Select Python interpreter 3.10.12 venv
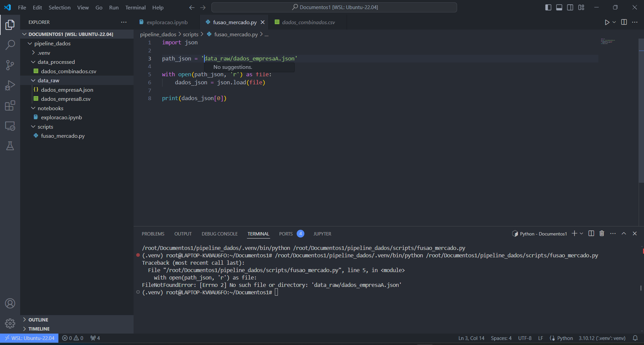 pyautogui.click(x=602, y=338)
